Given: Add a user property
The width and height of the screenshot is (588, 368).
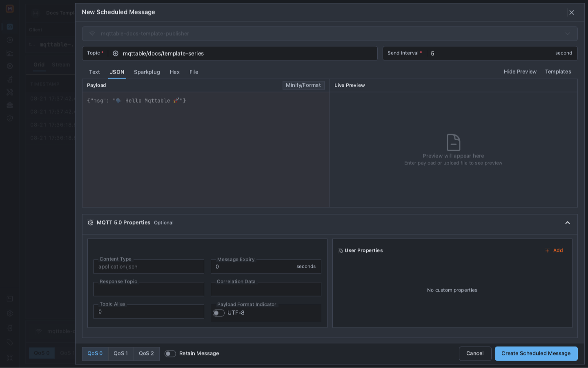Looking at the screenshot, I should [554, 251].
